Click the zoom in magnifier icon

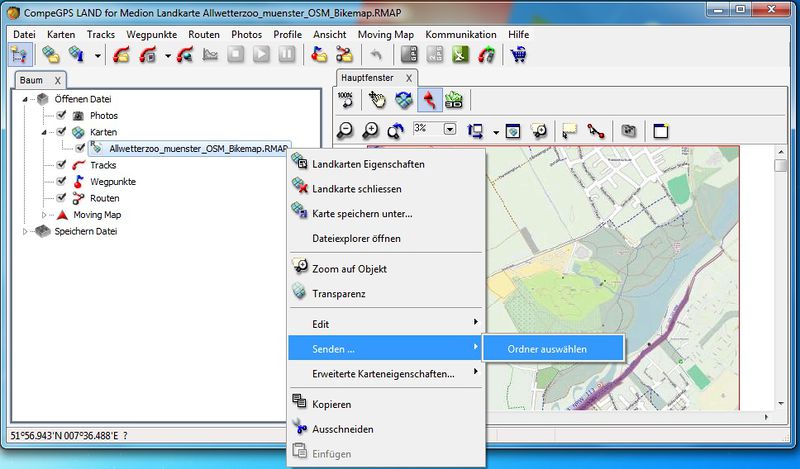[370, 130]
